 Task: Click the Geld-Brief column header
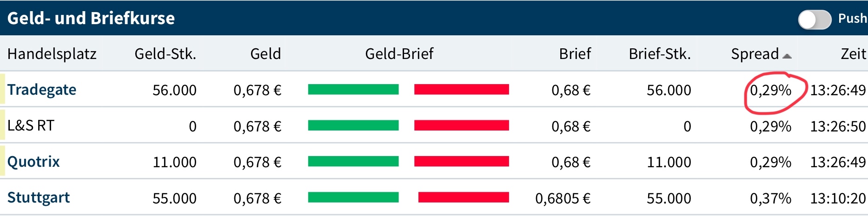399,54
